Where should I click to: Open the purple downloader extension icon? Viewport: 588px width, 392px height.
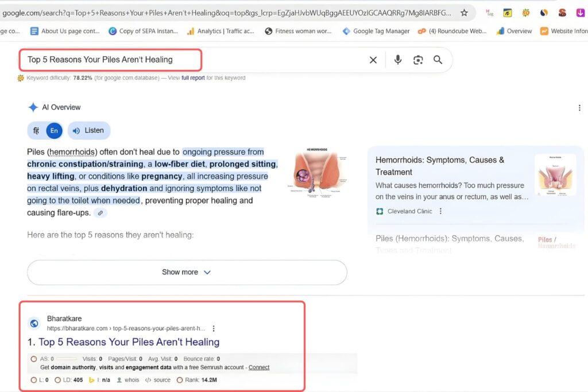pyautogui.click(x=581, y=11)
